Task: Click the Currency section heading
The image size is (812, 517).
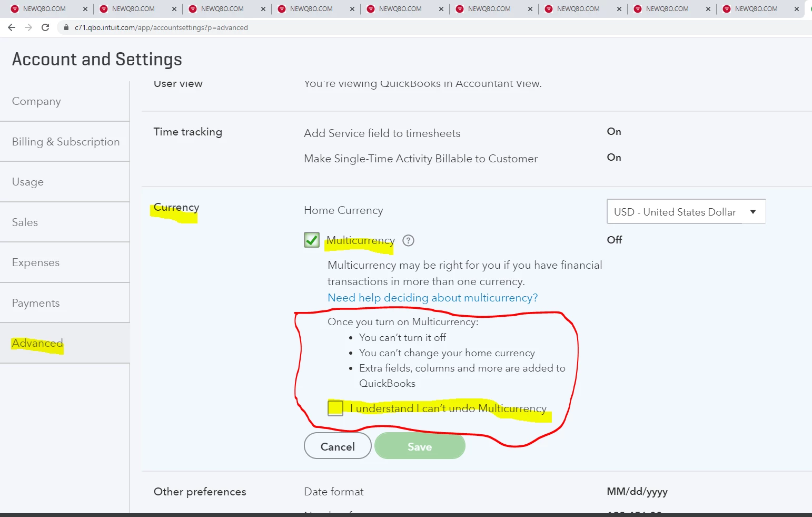Action: (176, 207)
